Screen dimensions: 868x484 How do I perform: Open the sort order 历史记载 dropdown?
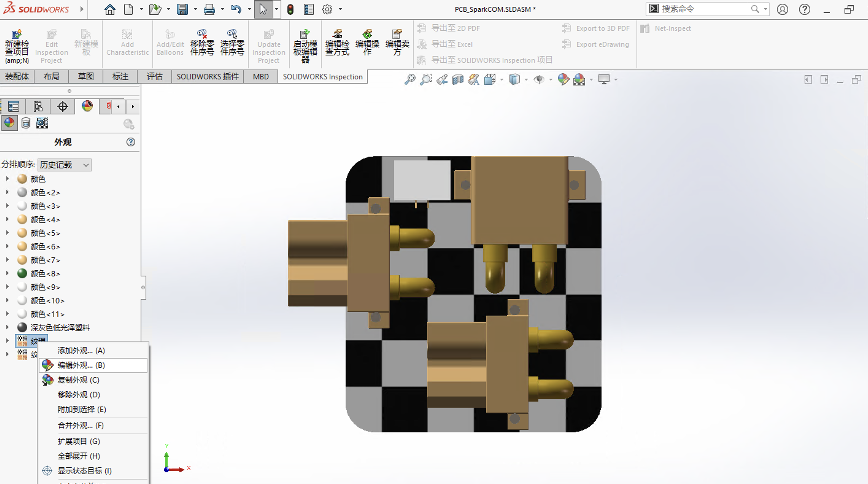[x=64, y=165]
